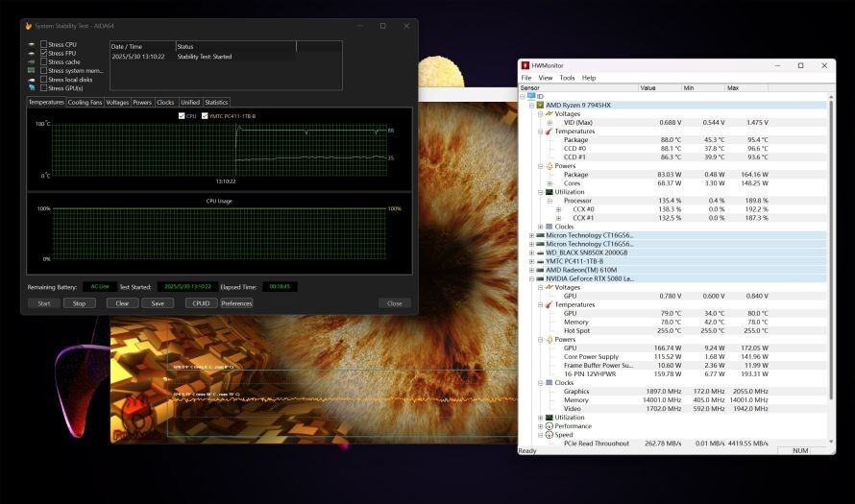Click the drive icon of YMTC PC411-1TB-B in HWMonitor
The width and height of the screenshot is (855, 504).
pos(540,261)
